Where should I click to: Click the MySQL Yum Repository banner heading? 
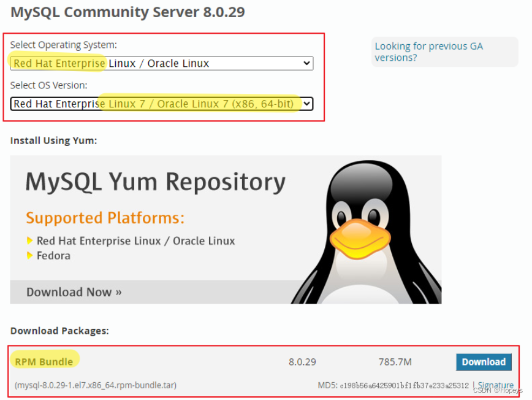[154, 182]
